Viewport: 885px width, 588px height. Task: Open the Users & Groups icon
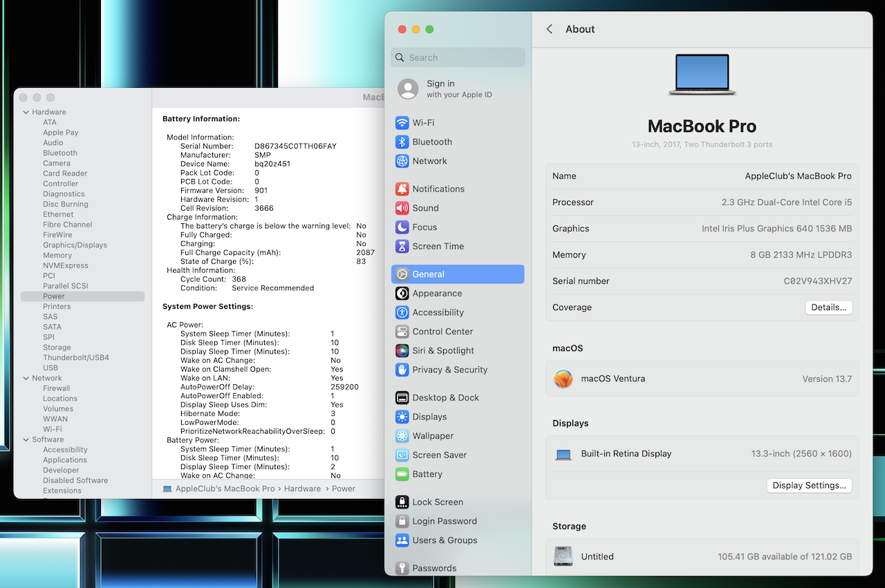tap(402, 540)
